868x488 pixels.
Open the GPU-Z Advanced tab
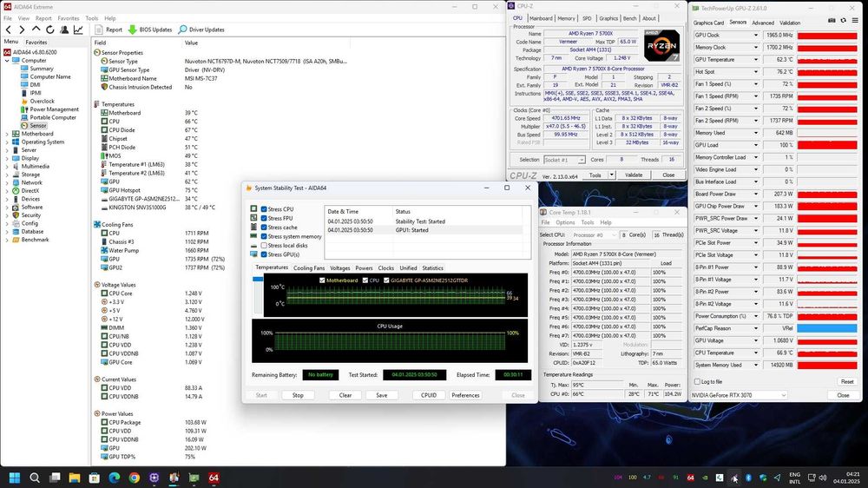pyautogui.click(x=763, y=23)
